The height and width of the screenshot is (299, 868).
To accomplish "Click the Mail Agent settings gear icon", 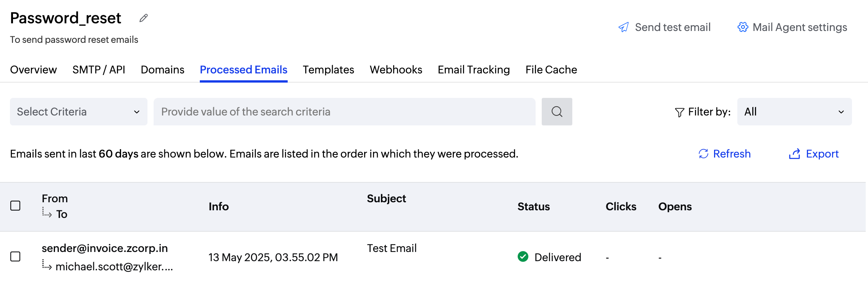I will tap(743, 27).
